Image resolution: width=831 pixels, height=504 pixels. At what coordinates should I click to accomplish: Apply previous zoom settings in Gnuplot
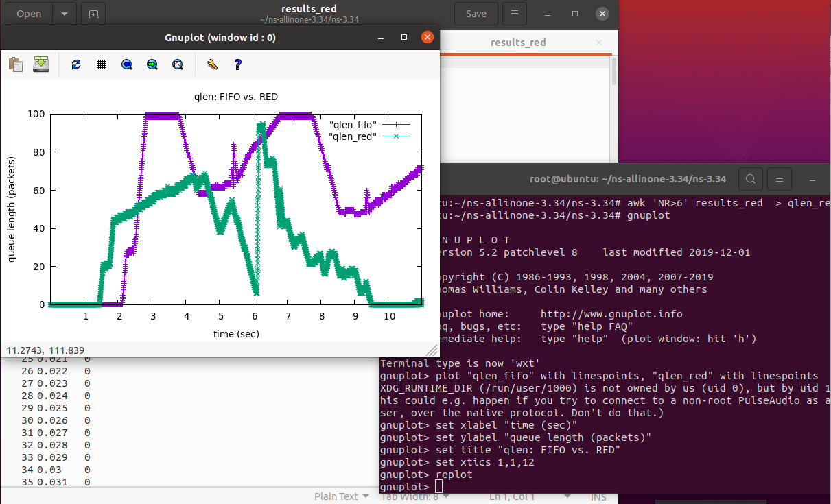127,64
